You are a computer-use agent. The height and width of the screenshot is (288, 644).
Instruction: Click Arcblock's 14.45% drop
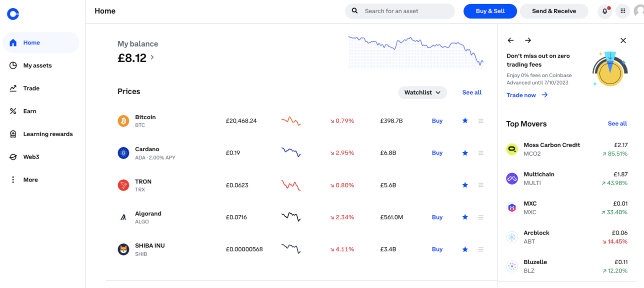point(614,241)
